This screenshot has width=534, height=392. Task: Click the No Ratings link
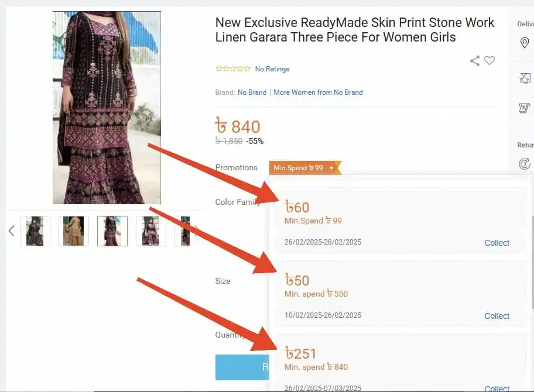point(272,68)
